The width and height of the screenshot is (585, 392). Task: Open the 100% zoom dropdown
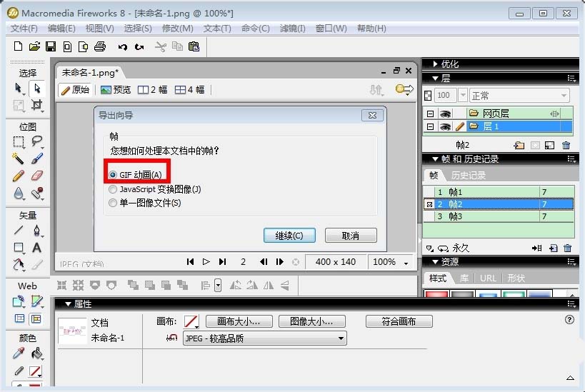pos(406,263)
